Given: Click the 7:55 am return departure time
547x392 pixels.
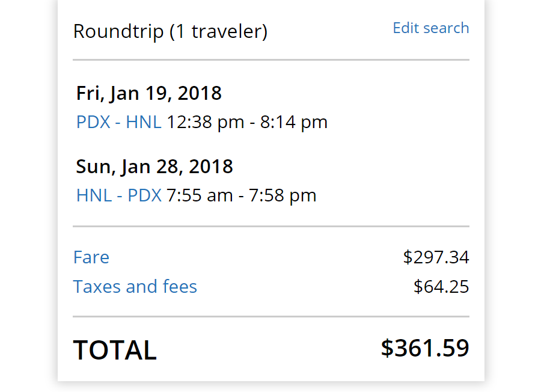Looking at the screenshot, I should [x=199, y=195].
